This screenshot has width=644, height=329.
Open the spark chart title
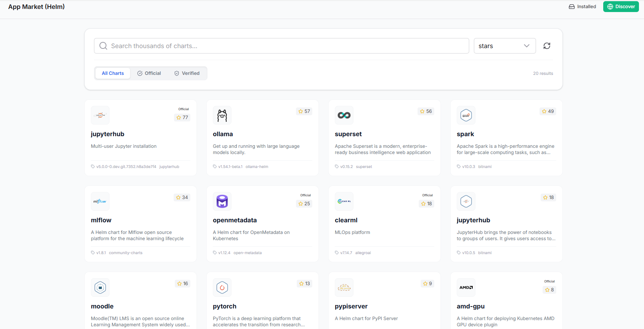[465, 134]
